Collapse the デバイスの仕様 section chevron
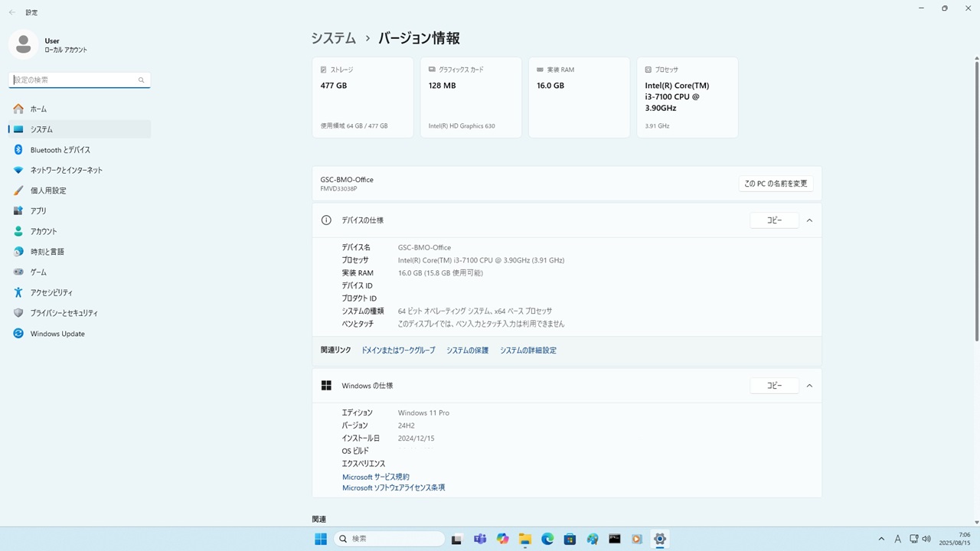Screen dimensions: 980x551 pyautogui.click(x=809, y=220)
